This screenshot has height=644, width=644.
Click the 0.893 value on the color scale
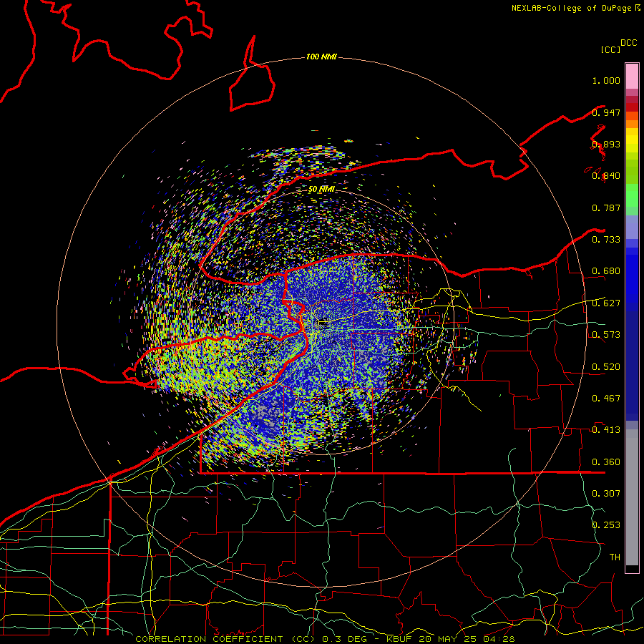pos(606,144)
